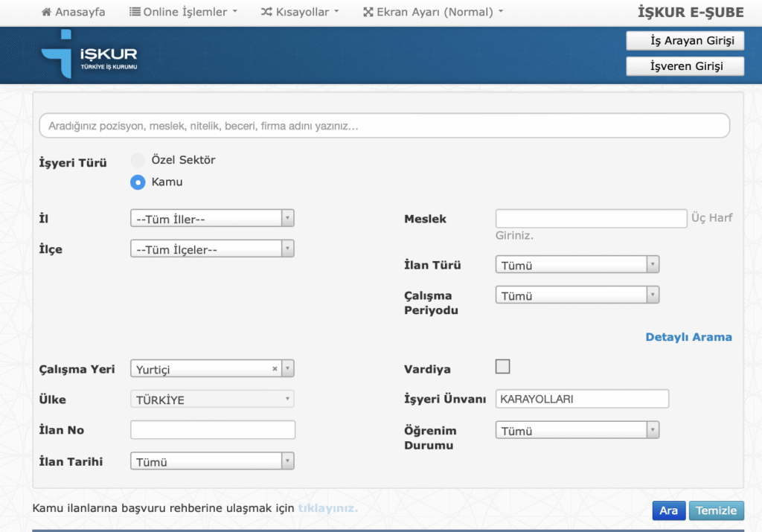Clear Çalışma Yeri selection with the x icon
This screenshot has height=532, width=762.
(x=275, y=369)
